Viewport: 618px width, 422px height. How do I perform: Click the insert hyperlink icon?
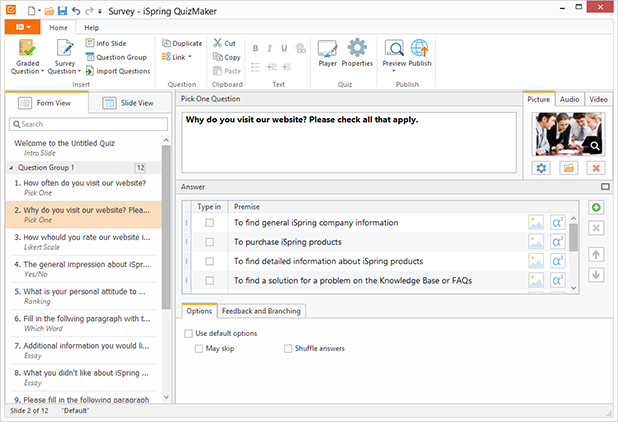tap(301, 48)
